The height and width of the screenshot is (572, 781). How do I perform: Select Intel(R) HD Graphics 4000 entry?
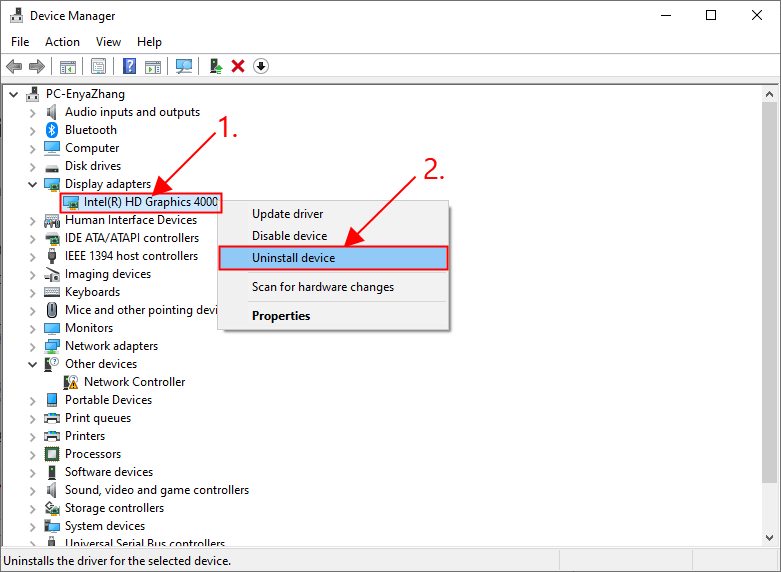pyautogui.click(x=150, y=202)
